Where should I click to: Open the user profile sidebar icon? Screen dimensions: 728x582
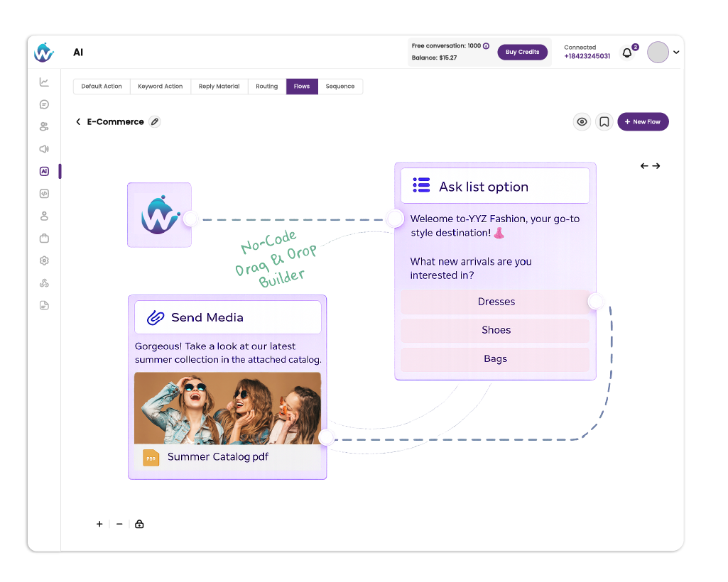click(44, 216)
